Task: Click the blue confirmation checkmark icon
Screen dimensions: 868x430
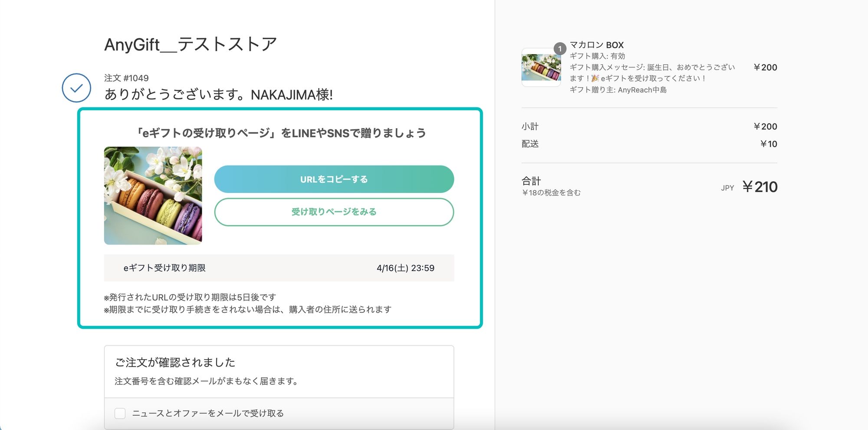Action: tap(77, 89)
